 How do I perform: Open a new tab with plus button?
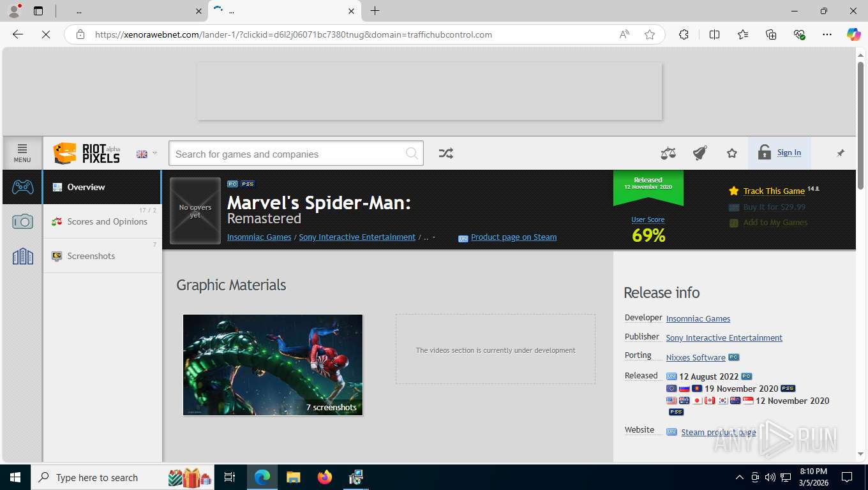click(375, 11)
